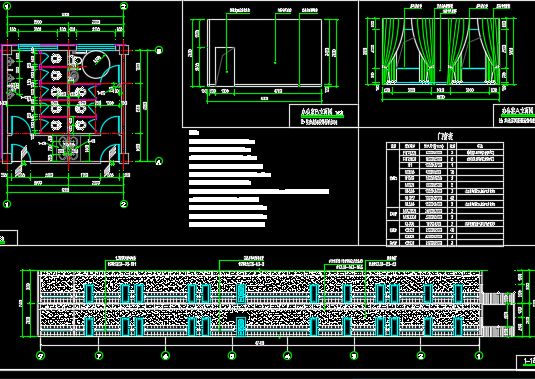Viewport: 535px width, 379px height.
Task: Pick the staircase at the elevation's right end
Action: point(497,315)
